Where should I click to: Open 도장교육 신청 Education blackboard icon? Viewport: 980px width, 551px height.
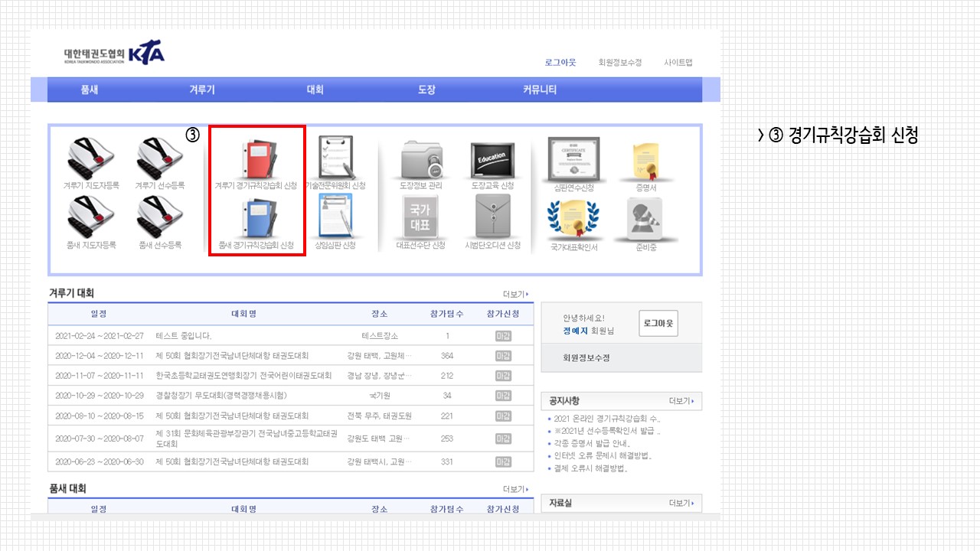point(492,159)
